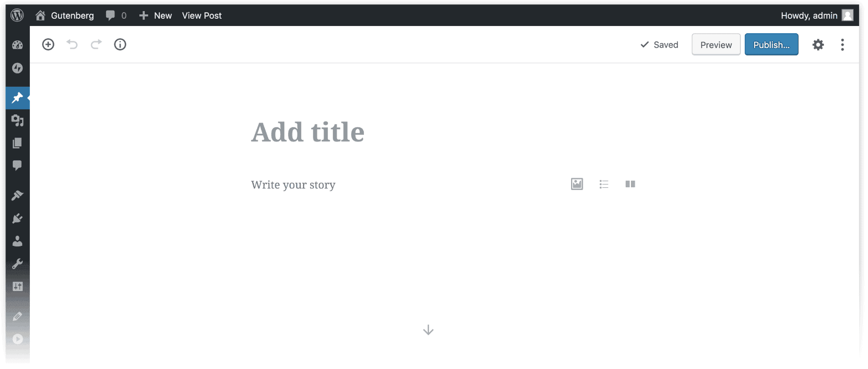The image size is (868, 369).
Task: Open Dashboard from the sidebar
Action: (17, 45)
